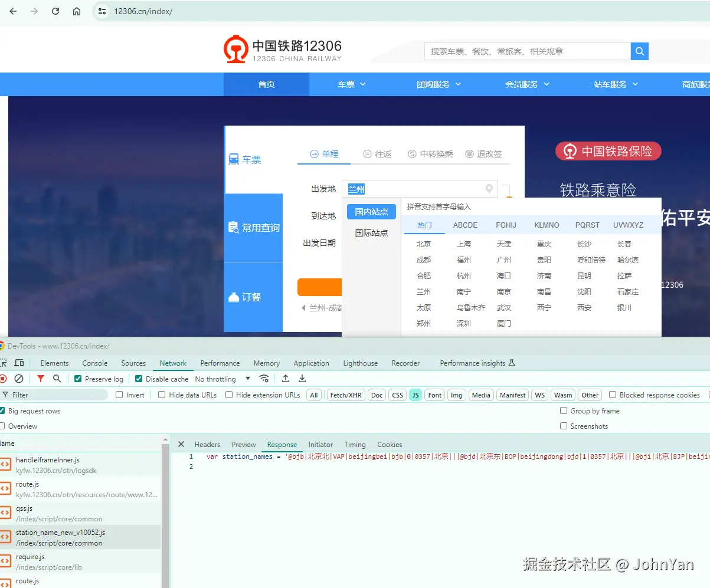This screenshot has height=588, width=710.
Task: Click file icon of qss.js row
Action: (x=5, y=513)
